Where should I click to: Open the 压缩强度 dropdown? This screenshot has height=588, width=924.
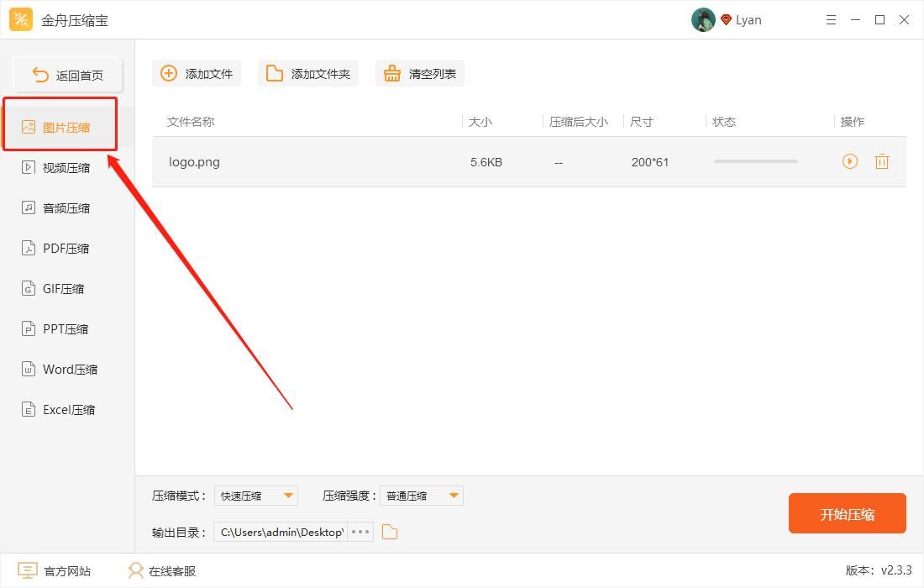[x=422, y=496]
